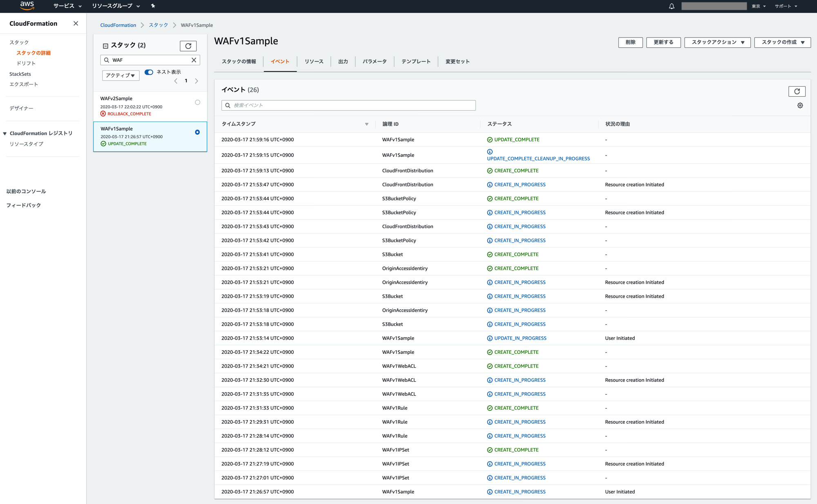Clear the WAF stack search text

click(x=194, y=60)
